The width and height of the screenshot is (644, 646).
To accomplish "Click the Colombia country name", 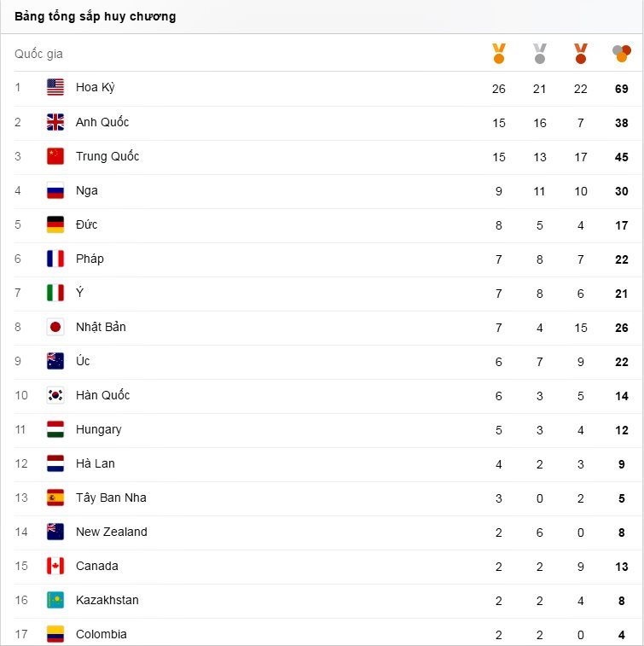I will coord(101,634).
